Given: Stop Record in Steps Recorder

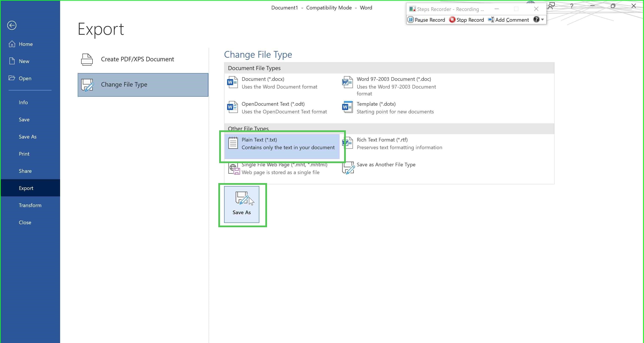Looking at the screenshot, I should pos(466,20).
